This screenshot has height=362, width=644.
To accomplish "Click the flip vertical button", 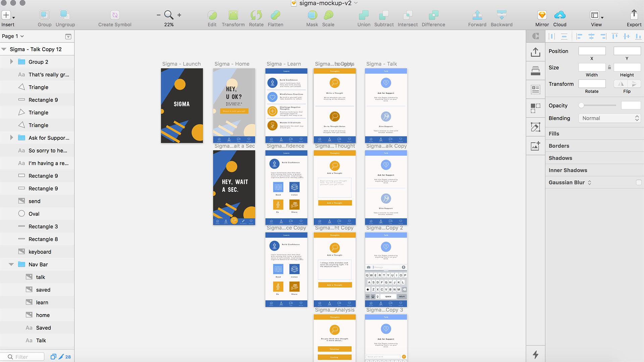I will point(634,84).
